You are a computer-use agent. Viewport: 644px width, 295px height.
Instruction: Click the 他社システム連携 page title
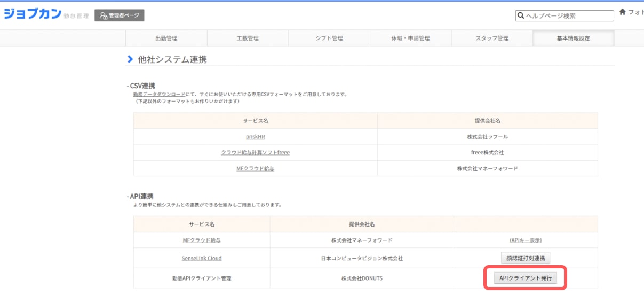point(172,60)
